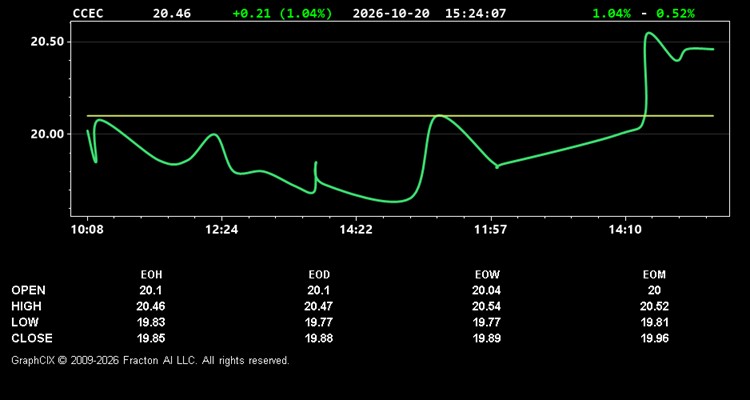Screen dimensions: 750x400
Task: Select OPEN value 20.1 under EOH
Action: coord(151,290)
